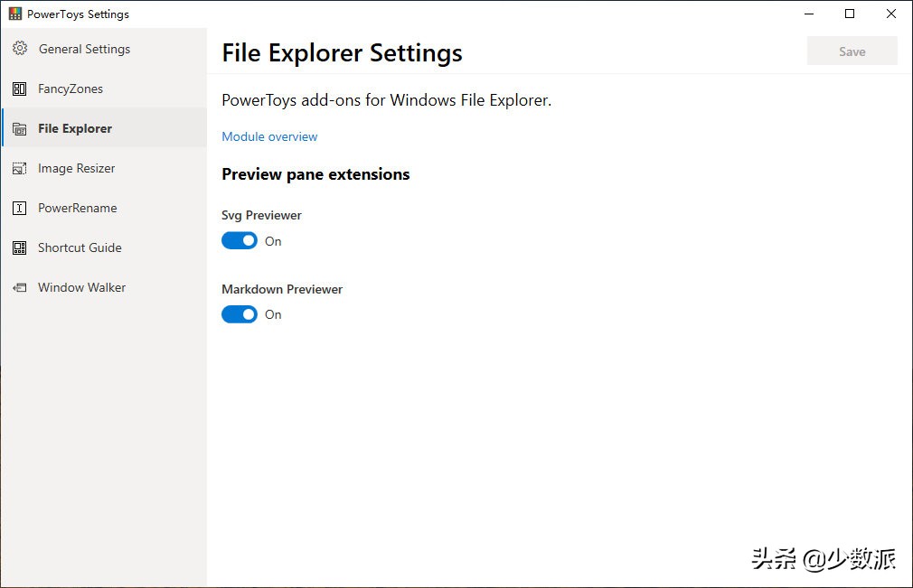Click the FancyZones layout icon
This screenshot has height=588, width=913.
point(19,89)
